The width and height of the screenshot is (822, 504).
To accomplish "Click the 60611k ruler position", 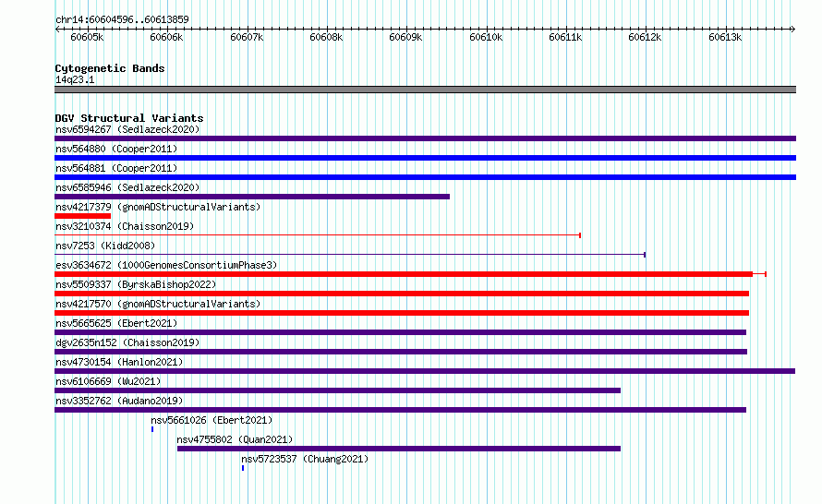I will pyautogui.click(x=565, y=37).
